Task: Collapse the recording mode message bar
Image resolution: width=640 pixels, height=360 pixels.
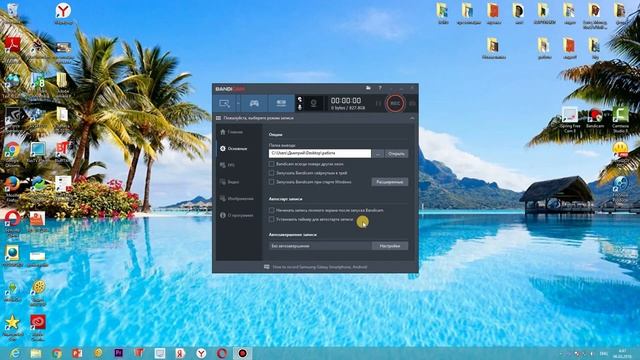Action: click(412, 118)
